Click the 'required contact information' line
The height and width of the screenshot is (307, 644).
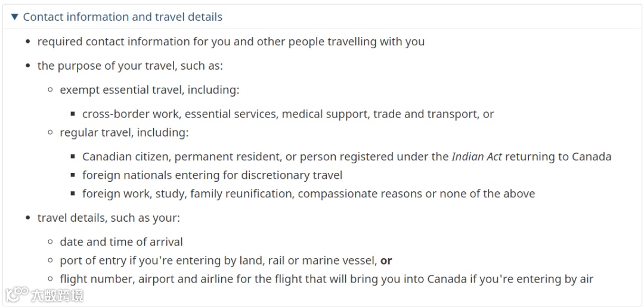tap(231, 42)
